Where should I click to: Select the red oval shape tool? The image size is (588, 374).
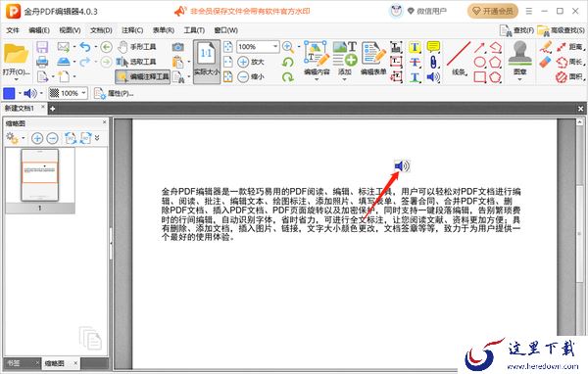(x=479, y=63)
